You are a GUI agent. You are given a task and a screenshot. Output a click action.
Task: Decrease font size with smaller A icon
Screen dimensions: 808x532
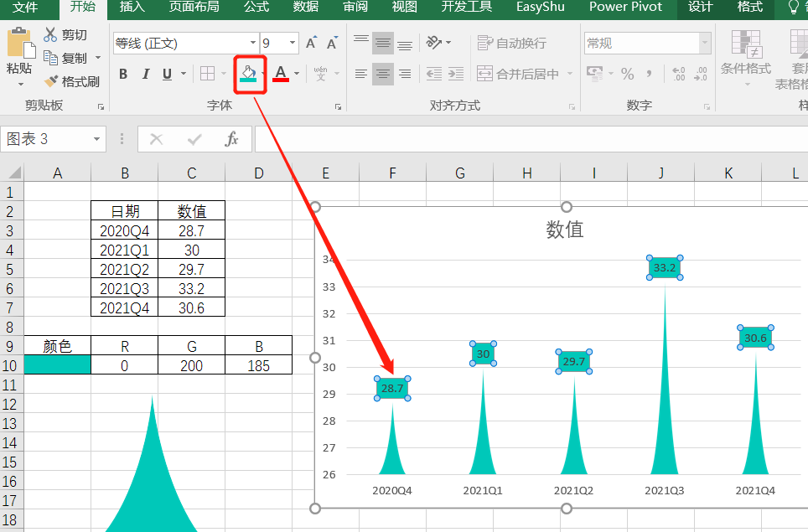click(x=333, y=44)
